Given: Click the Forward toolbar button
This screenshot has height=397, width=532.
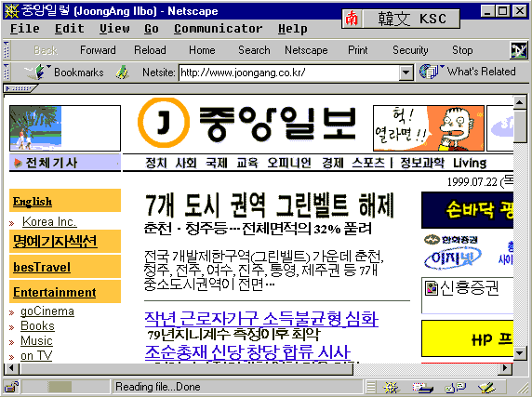Looking at the screenshot, I should coord(98,50).
